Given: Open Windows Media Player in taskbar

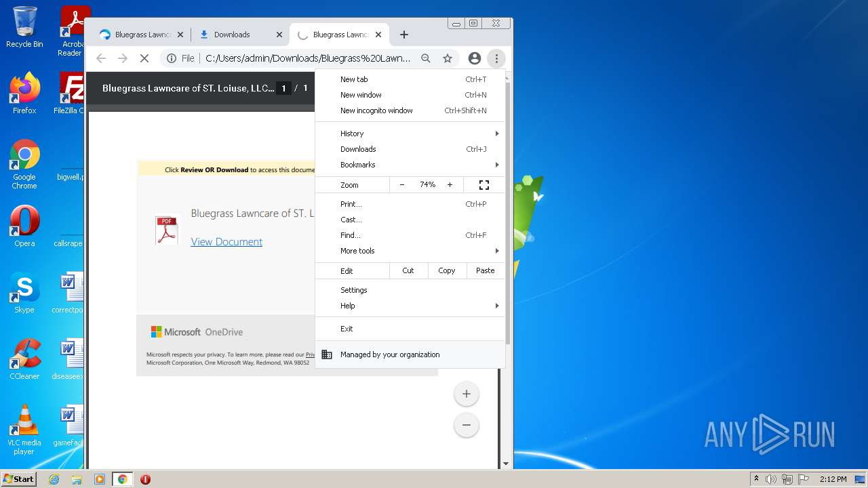Looking at the screenshot, I should (99, 479).
